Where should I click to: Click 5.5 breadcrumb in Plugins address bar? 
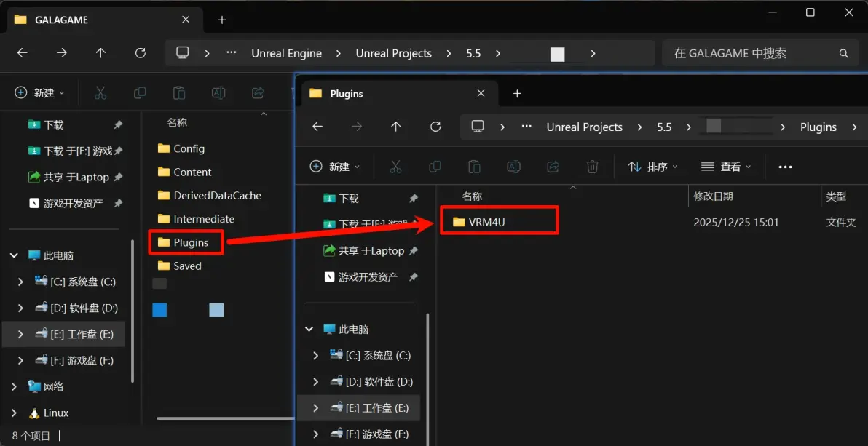point(664,127)
